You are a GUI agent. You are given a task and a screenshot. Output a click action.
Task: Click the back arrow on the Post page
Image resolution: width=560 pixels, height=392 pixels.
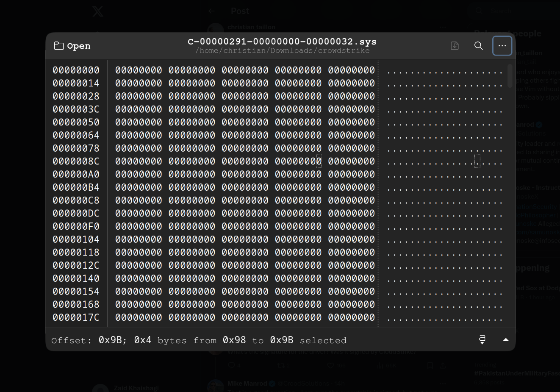coord(211,11)
